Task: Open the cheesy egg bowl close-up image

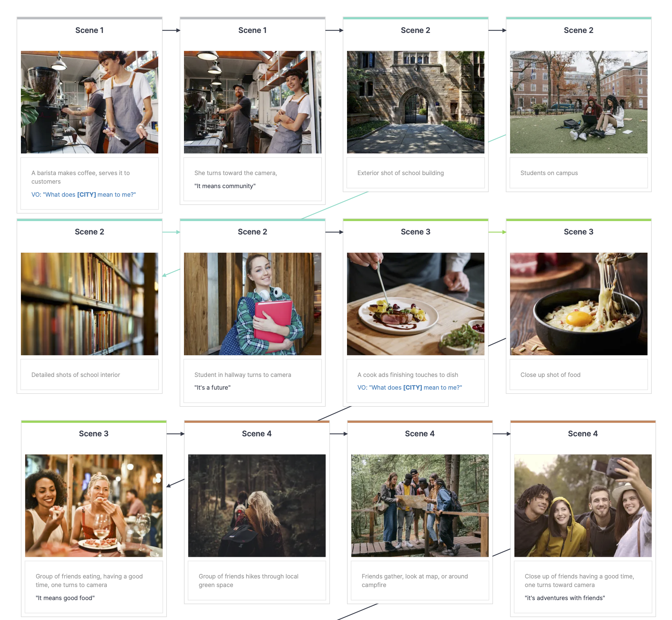Action: tap(578, 304)
